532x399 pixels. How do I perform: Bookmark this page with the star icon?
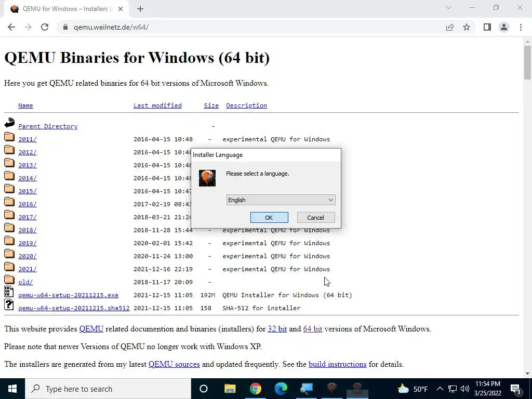click(x=467, y=27)
